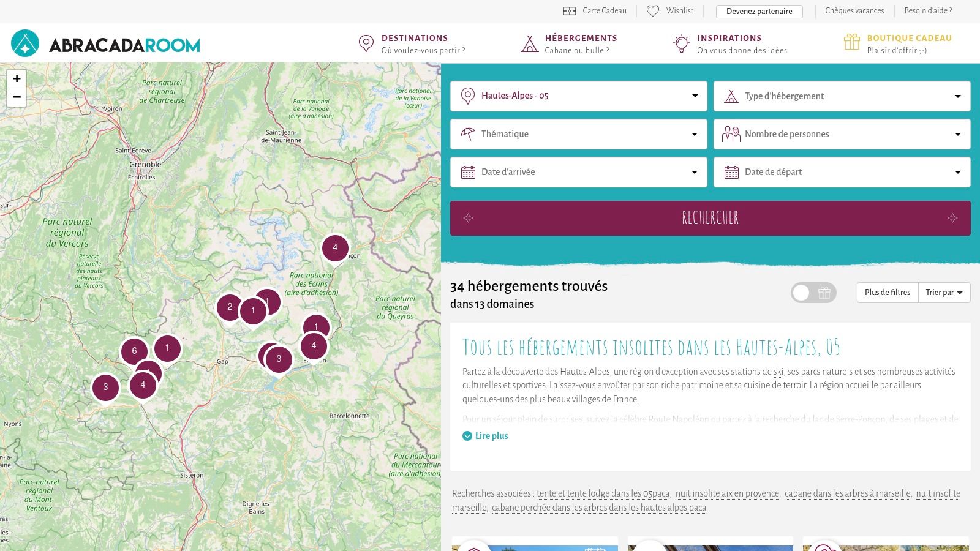Click the map marker 3 farthest left
The image size is (980, 551).
[105, 387]
